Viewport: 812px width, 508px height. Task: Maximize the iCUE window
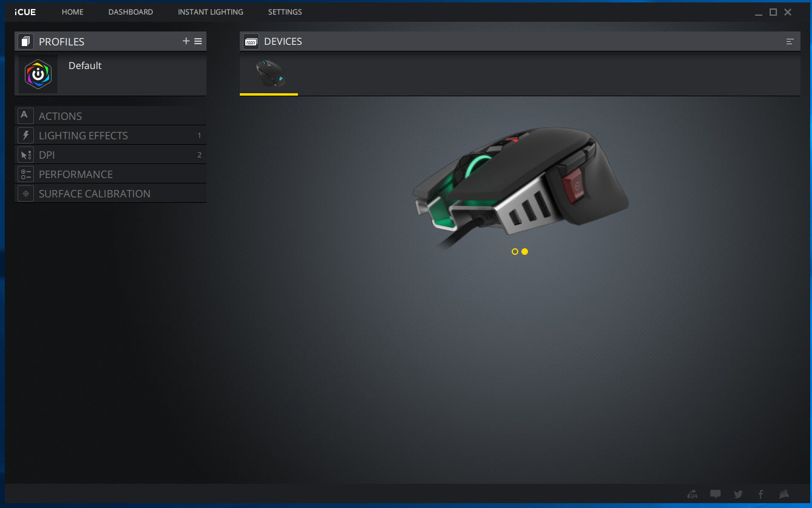[x=773, y=12]
